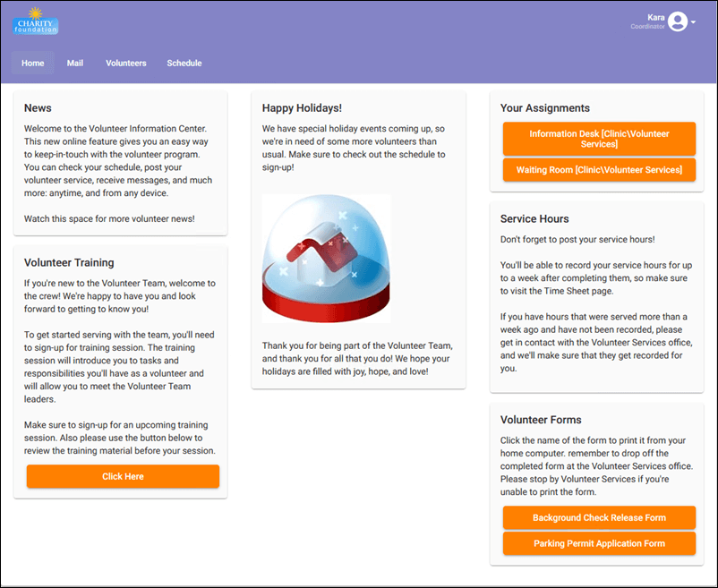
Task: Click Here to review training material
Action: pyautogui.click(x=123, y=476)
